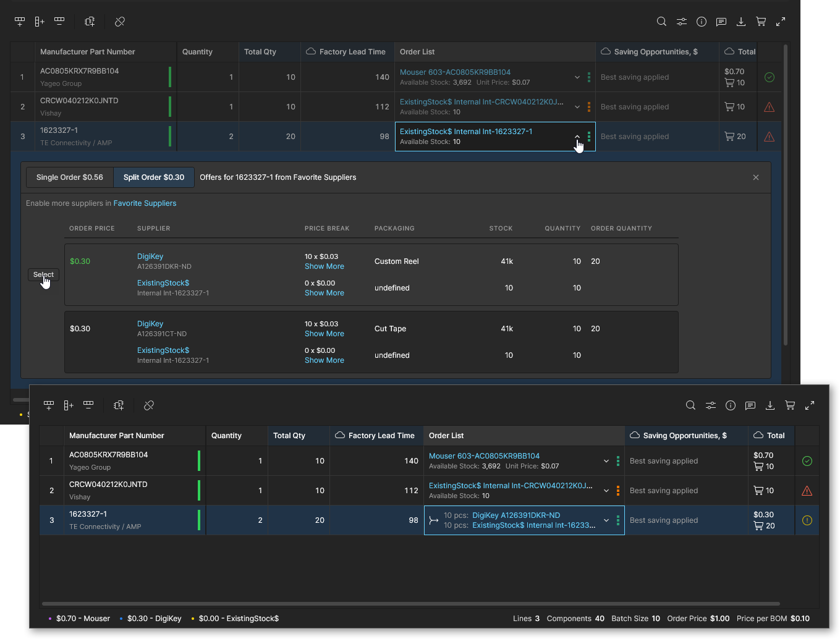Click the search icon in the upper panel toolbar
The width and height of the screenshot is (840, 639).
click(661, 22)
